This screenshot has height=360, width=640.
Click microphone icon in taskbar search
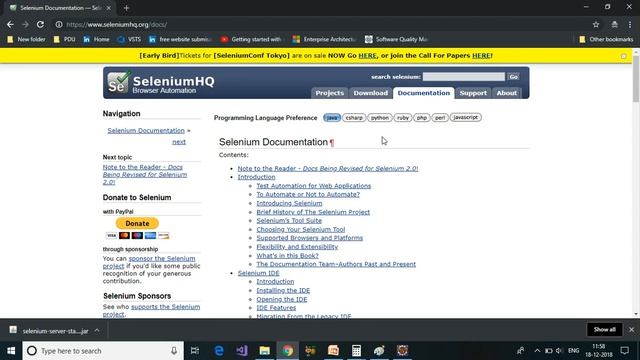(174, 351)
